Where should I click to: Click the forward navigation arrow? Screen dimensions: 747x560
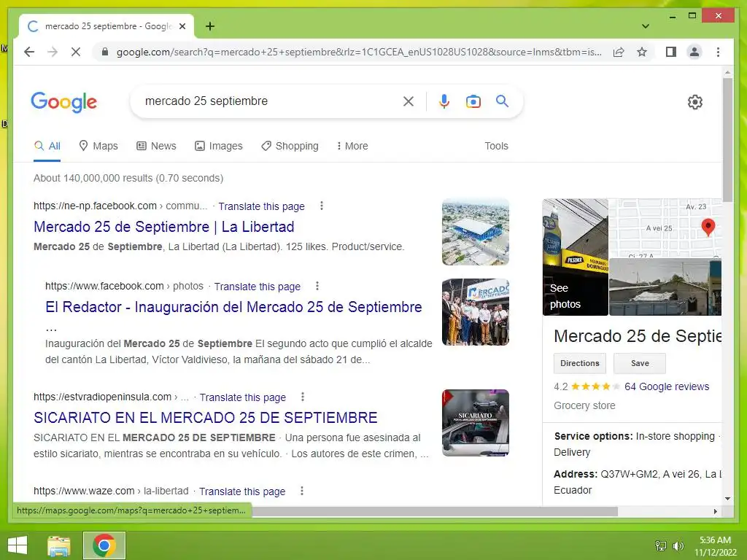tap(53, 52)
